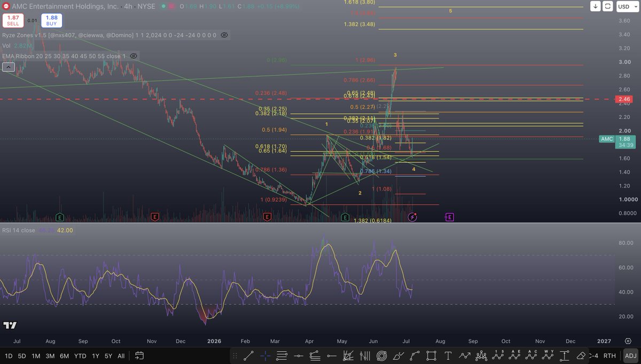Click the RSI 14 close legend

click(19, 231)
